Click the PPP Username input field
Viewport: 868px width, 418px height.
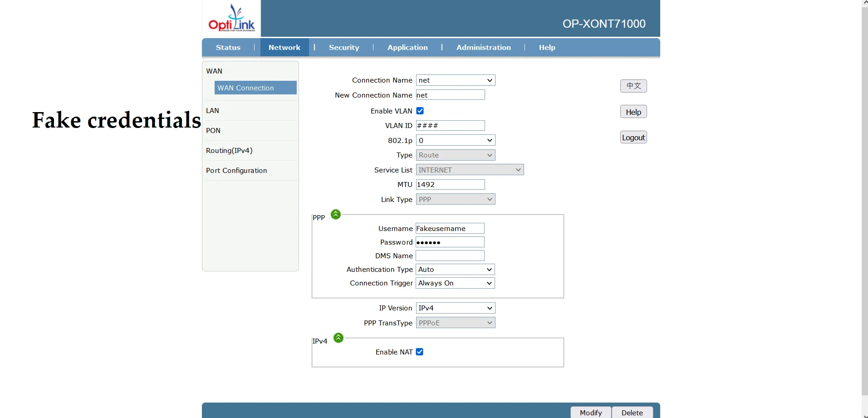(x=450, y=229)
